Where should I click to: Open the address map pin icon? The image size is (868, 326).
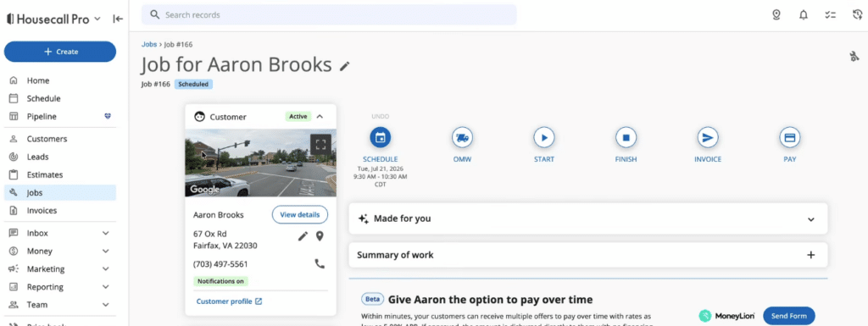click(x=320, y=236)
